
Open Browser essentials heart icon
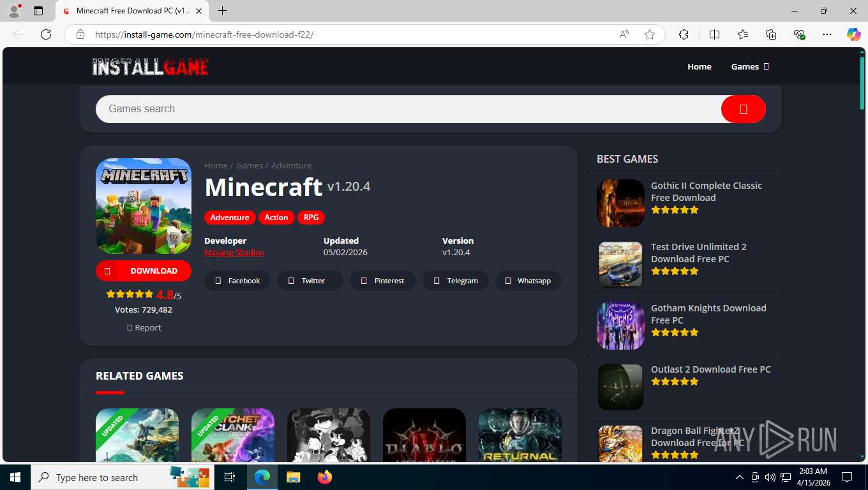pos(799,34)
